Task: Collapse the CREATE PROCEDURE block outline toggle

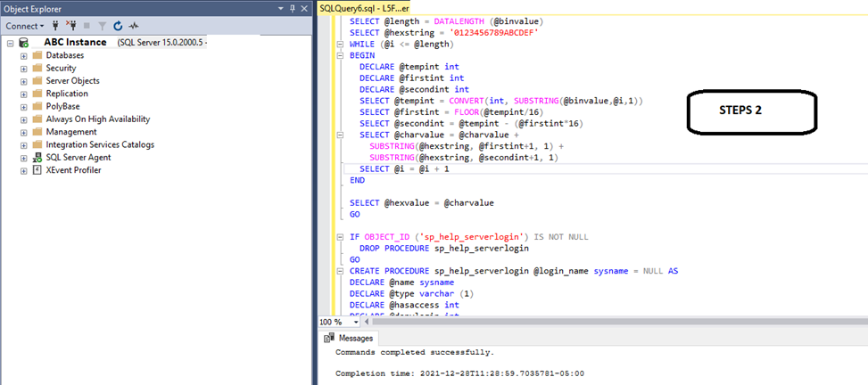Action: click(x=341, y=271)
